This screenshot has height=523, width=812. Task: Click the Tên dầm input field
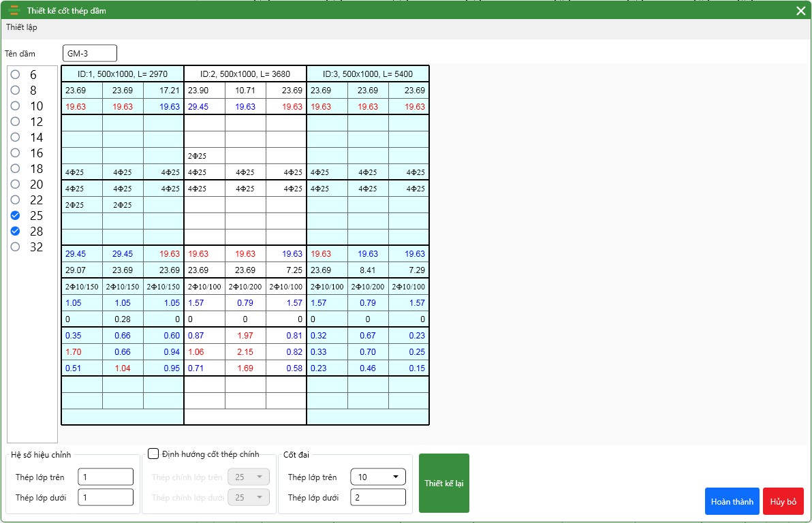[x=90, y=53]
